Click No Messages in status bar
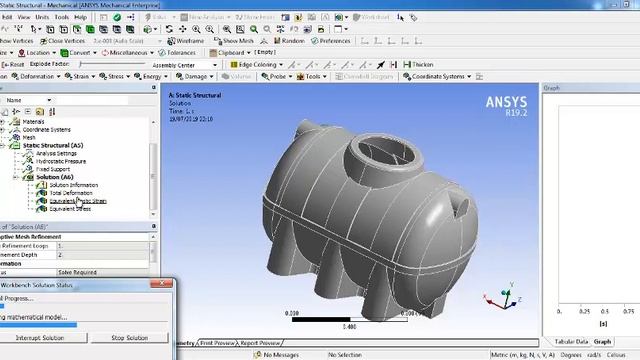This screenshot has width=640, height=360. coord(277,355)
